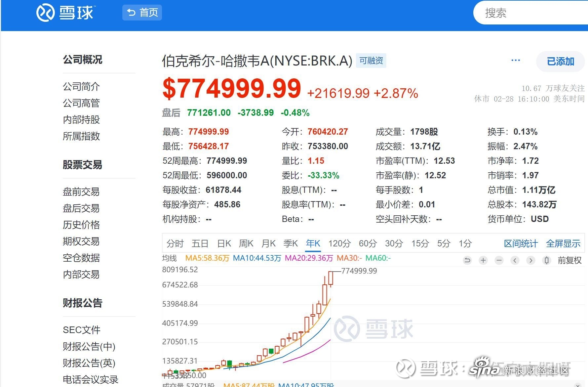The width and height of the screenshot is (588, 387).
Task: Open 内部持股 in sidebar
Action: coord(81,119)
